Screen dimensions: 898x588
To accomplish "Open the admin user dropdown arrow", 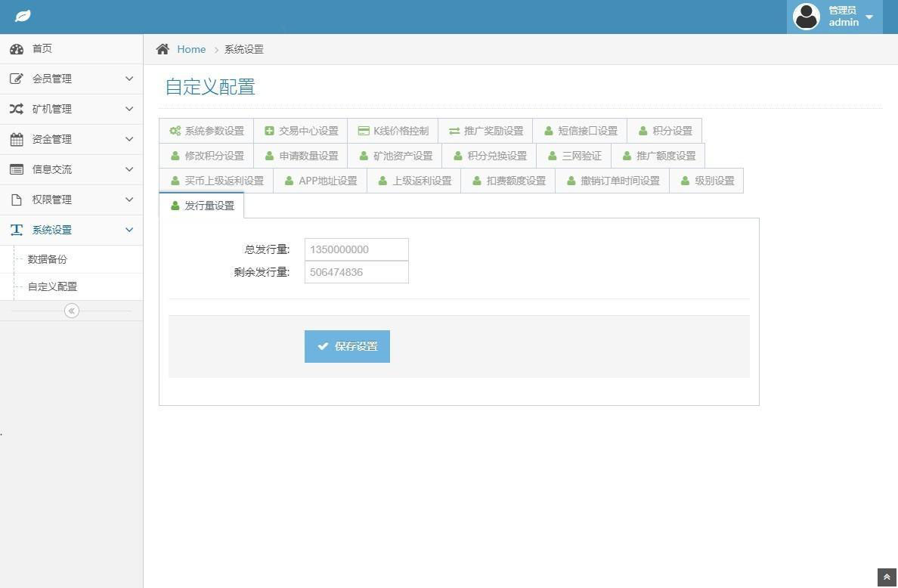I will coord(869,17).
